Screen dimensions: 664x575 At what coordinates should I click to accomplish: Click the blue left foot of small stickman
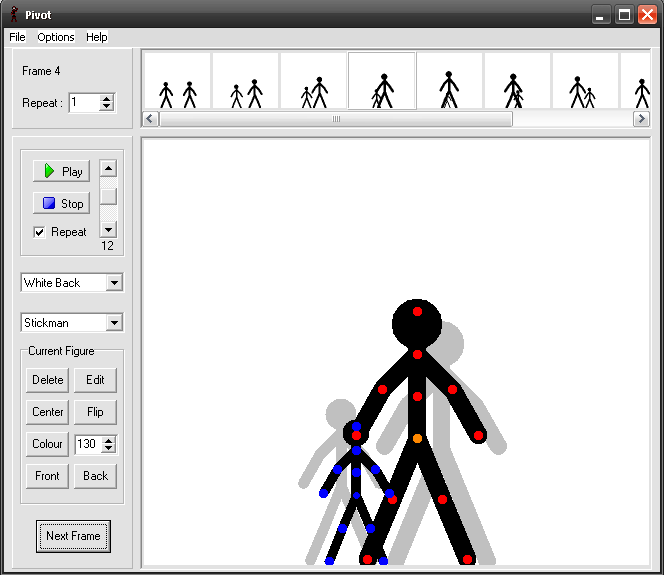(329, 561)
